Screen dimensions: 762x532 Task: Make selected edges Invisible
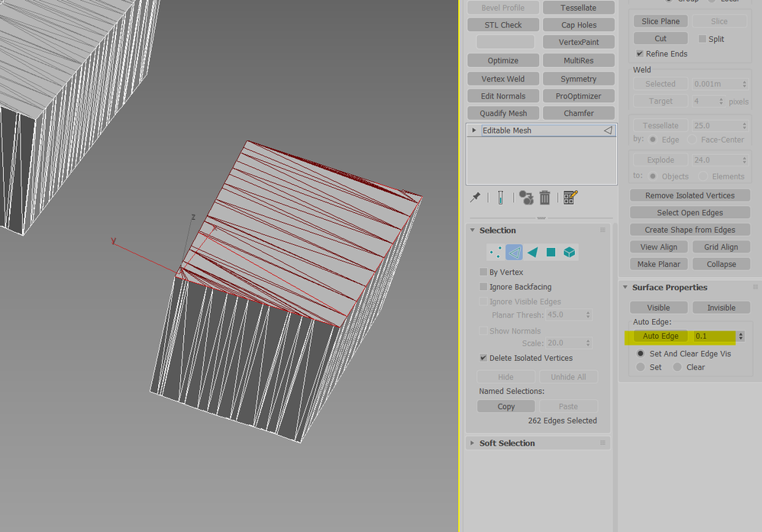pos(722,308)
